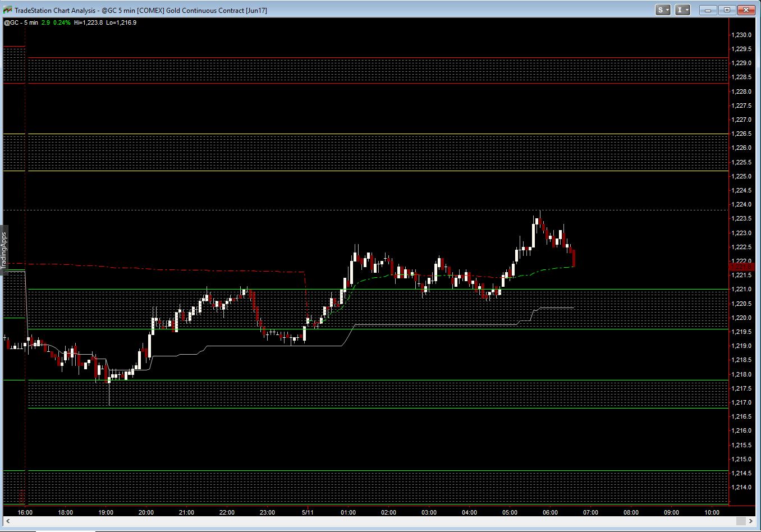This screenshot has width=761, height=532.
Task: Click the 07:00 time axis label
Action: pos(591,512)
